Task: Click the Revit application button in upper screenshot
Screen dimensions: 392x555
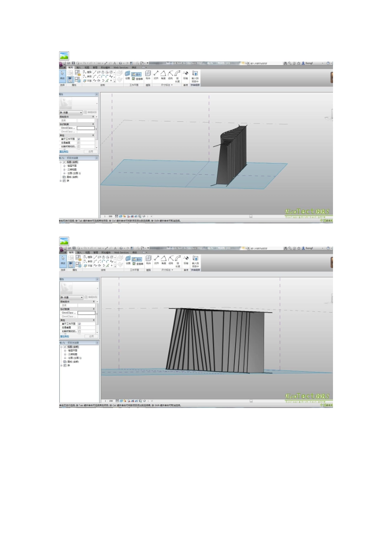Action: (62, 64)
